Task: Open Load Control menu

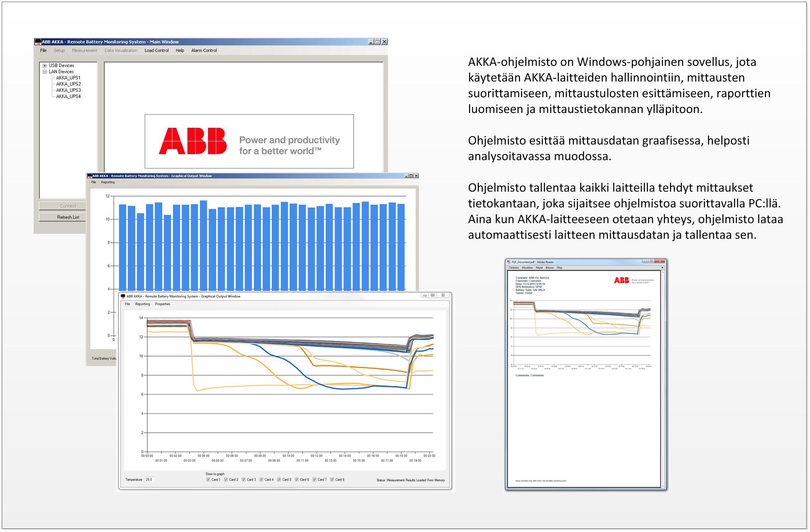Action: (x=156, y=50)
